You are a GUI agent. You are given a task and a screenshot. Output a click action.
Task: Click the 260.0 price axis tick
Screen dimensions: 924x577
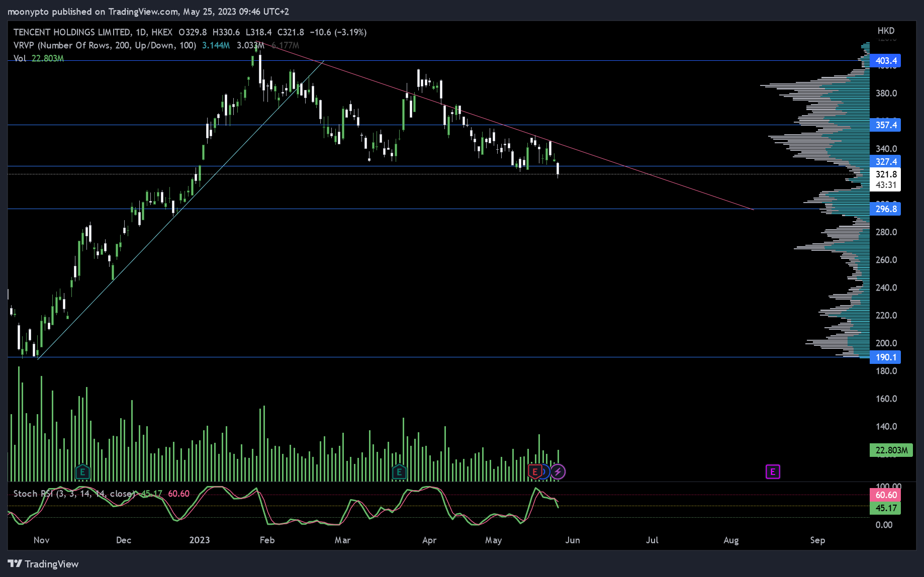coord(886,260)
